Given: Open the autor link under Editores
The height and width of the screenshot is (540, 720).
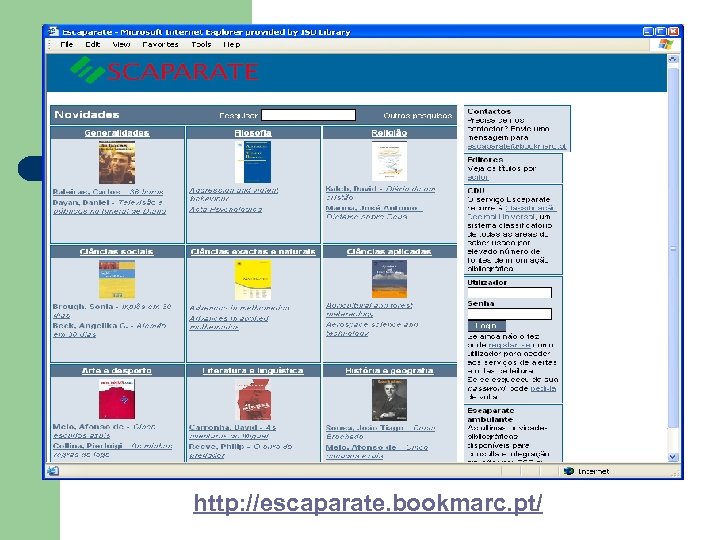Looking at the screenshot, I should pyautogui.click(x=478, y=177).
